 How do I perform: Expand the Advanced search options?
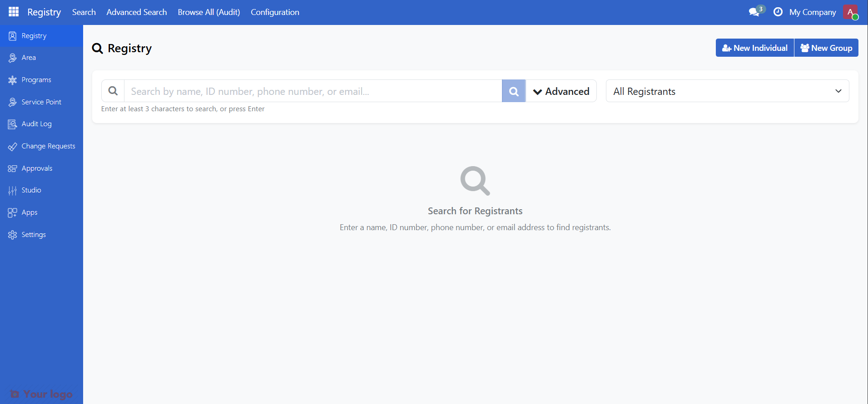(561, 91)
